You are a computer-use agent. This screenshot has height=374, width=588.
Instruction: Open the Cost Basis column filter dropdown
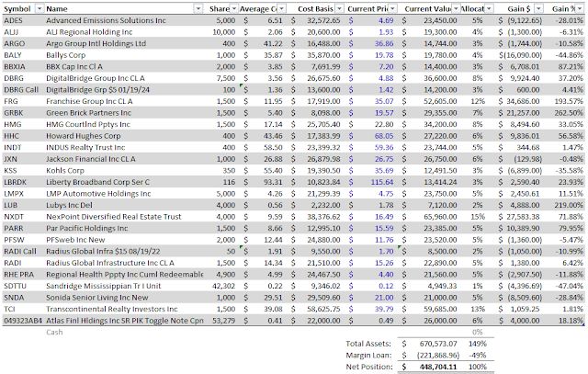pyautogui.click(x=339, y=8)
